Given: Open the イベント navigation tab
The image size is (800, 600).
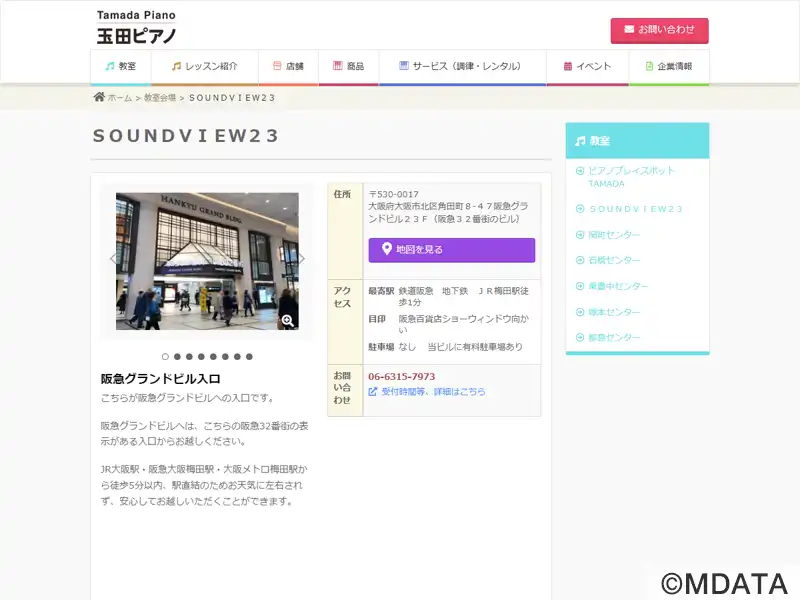Looking at the screenshot, I should (587, 66).
